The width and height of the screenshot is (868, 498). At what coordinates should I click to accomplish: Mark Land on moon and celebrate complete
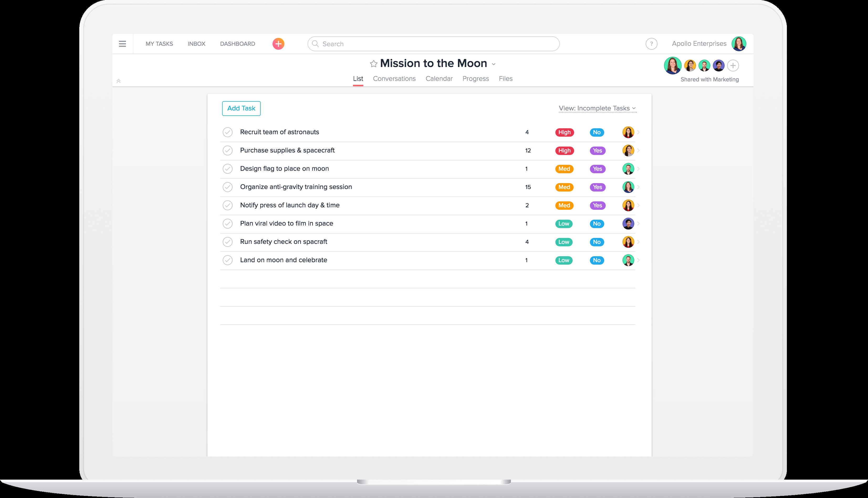tap(228, 260)
